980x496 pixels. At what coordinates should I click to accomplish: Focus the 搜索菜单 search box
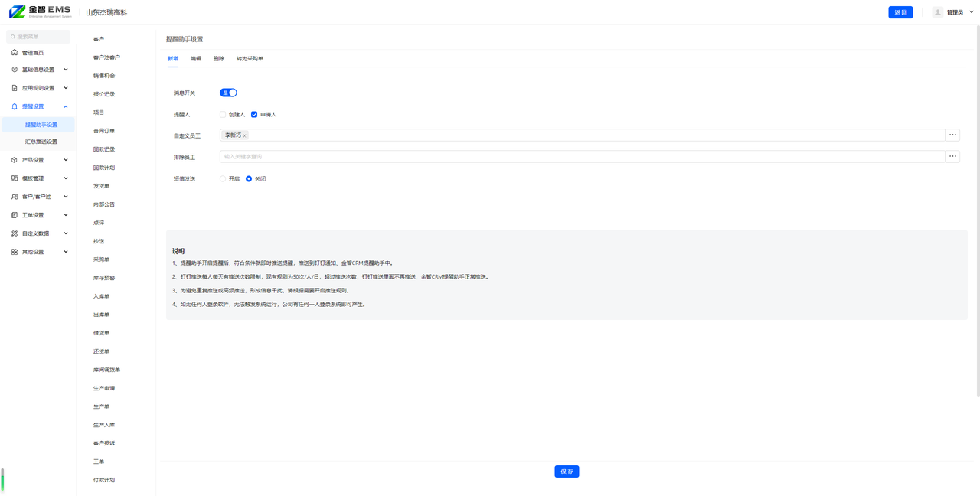point(38,37)
